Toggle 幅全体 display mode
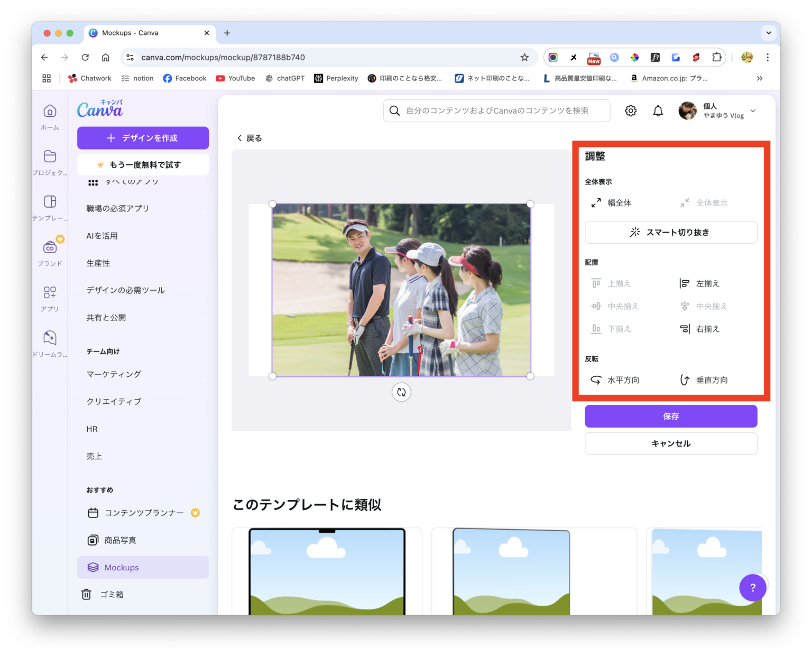The width and height of the screenshot is (812, 657). pos(597,202)
